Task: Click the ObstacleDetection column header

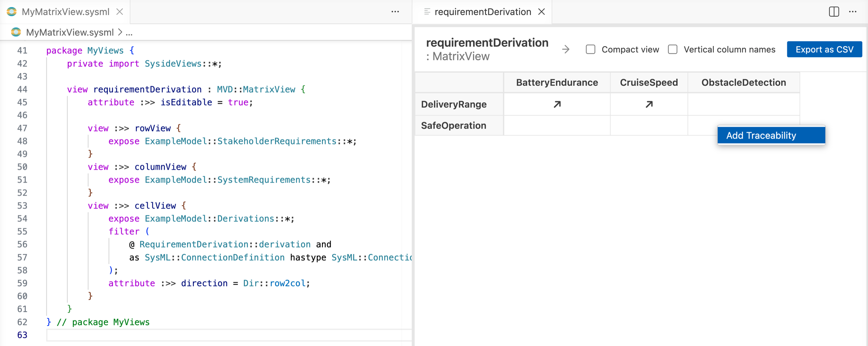Action: [744, 83]
